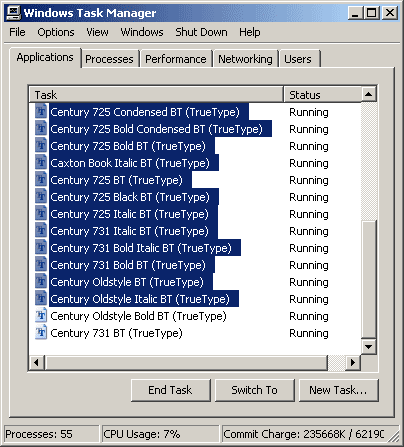Click the task list scroll up arrow
This screenshot has width=404, height=447.
click(369, 94)
